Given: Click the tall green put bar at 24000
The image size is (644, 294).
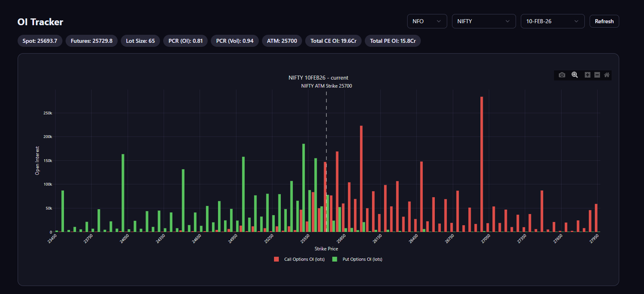Looking at the screenshot, I should pos(123,193).
